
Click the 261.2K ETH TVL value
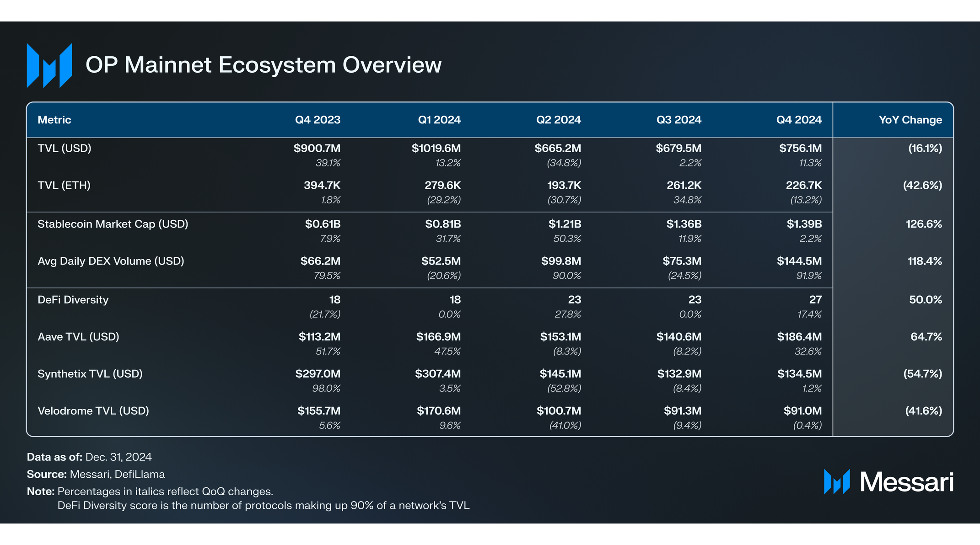pyautogui.click(x=684, y=185)
